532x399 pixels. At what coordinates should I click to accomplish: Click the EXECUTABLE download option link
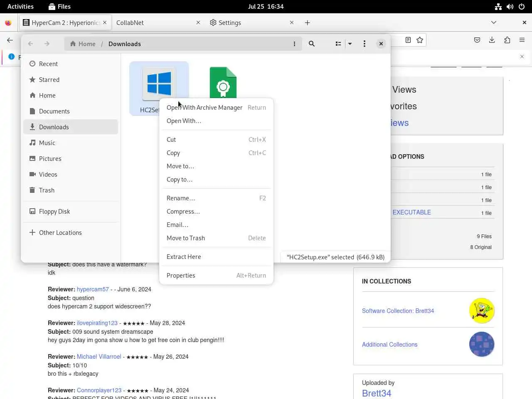click(411, 212)
